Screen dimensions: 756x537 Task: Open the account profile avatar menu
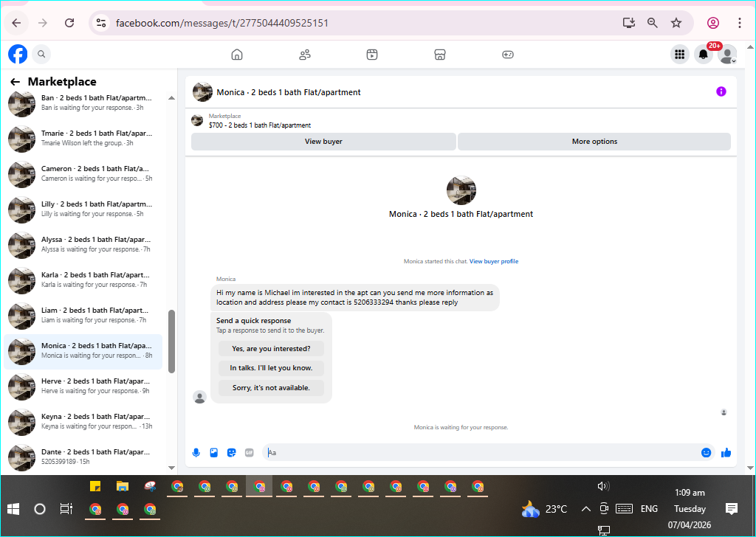[727, 55]
